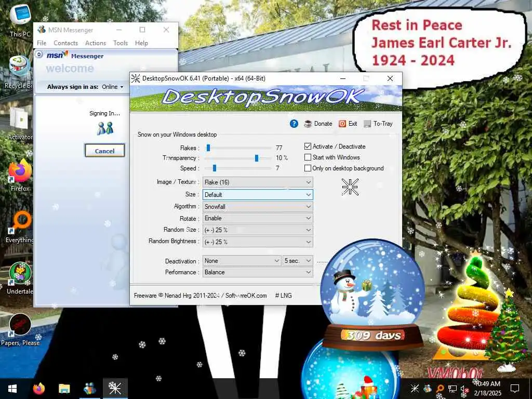Select the Activator desktop icon
Screen dimensions: 532x399
point(20,124)
